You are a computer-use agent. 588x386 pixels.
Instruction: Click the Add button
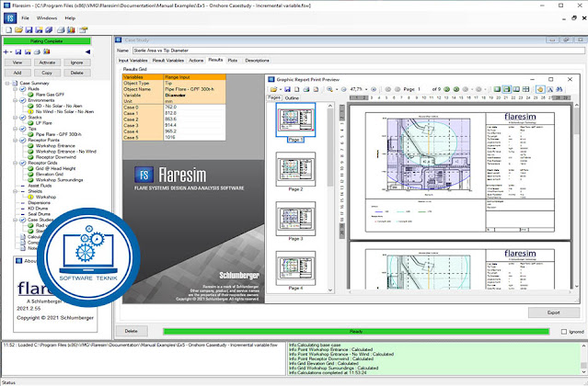tap(17, 73)
